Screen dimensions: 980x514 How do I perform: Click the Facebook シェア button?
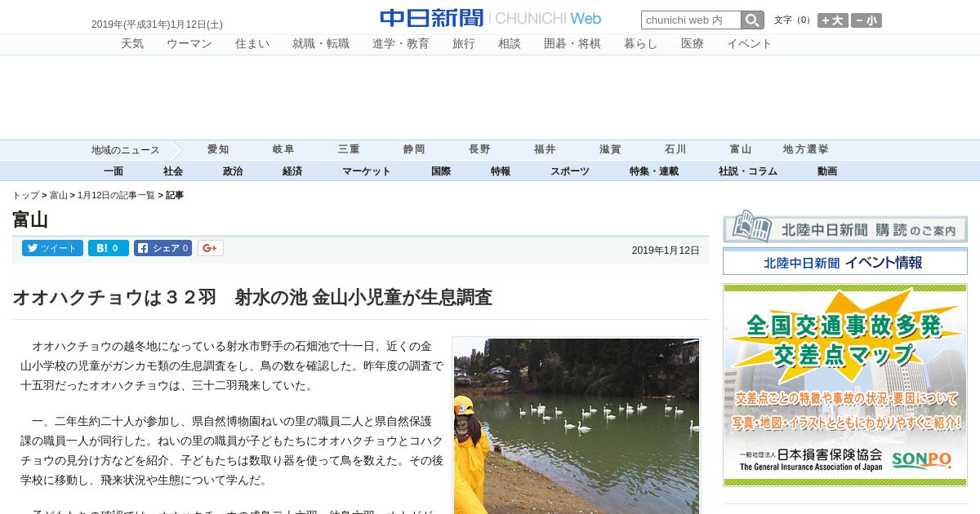click(x=163, y=248)
